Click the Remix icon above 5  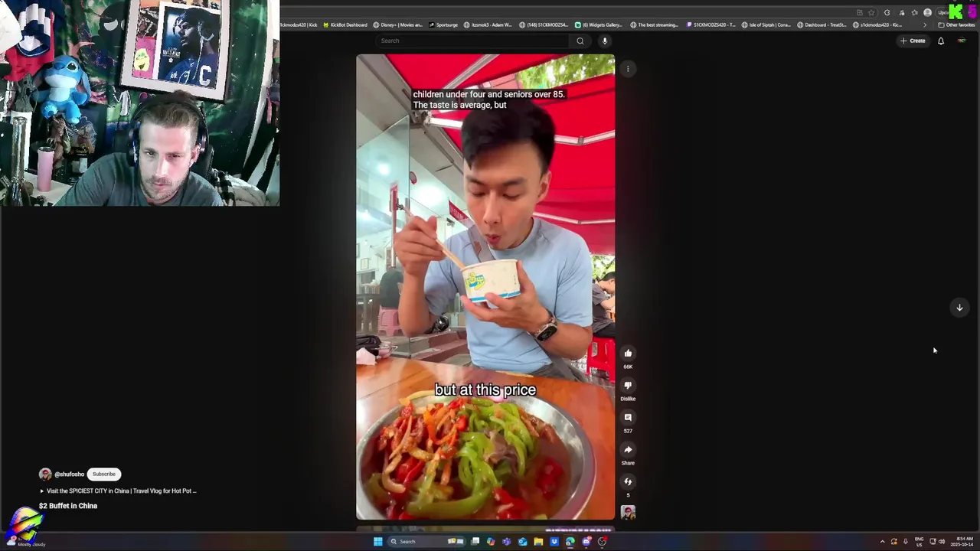628,481
